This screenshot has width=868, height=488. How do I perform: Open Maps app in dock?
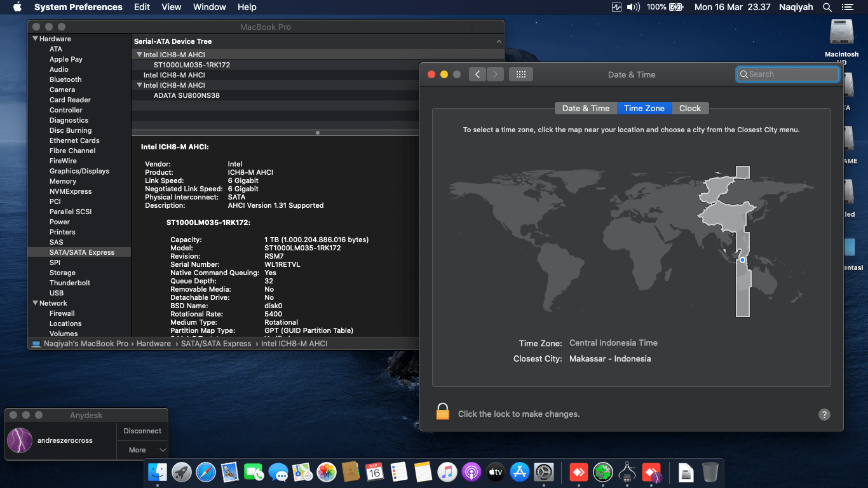(x=302, y=472)
